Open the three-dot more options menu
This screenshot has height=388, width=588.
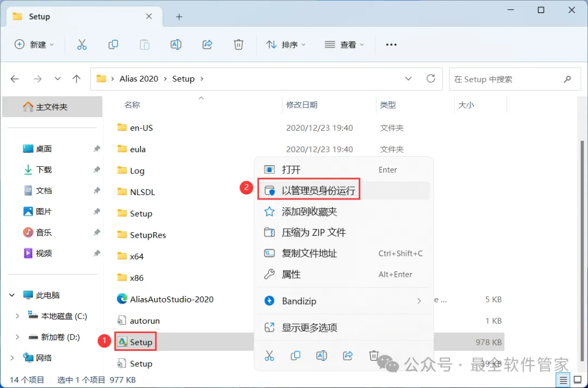point(391,45)
